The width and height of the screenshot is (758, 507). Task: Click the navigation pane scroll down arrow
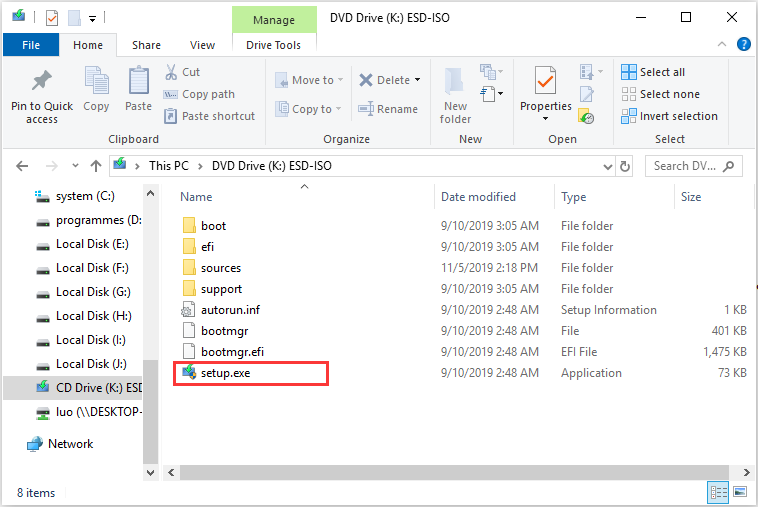tap(150, 473)
